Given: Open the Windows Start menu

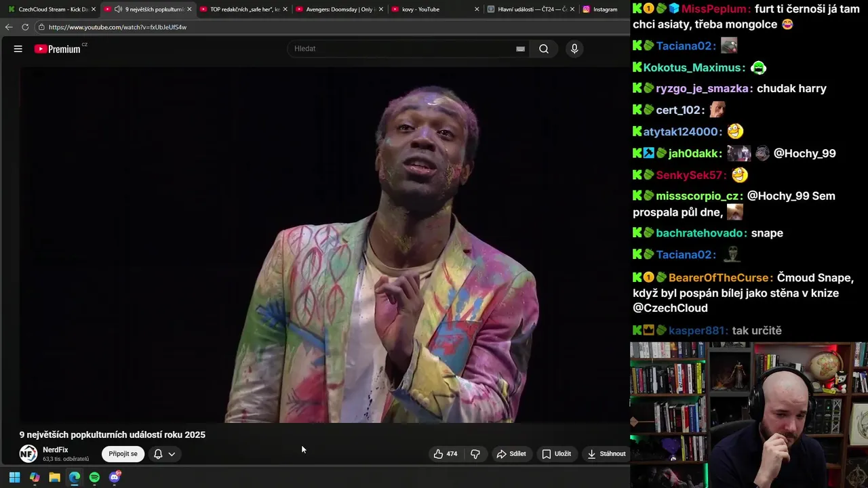Looking at the screenshot, I should 14,477.
